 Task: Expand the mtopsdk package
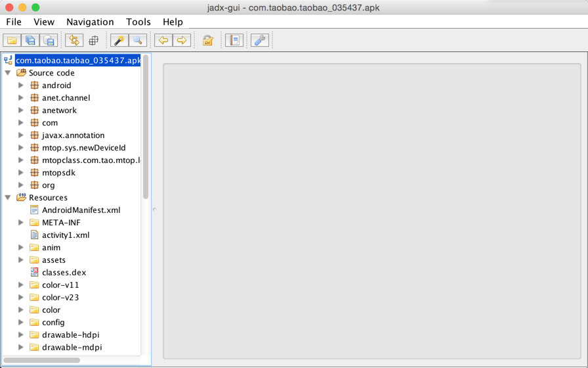[x=21, y=173]
